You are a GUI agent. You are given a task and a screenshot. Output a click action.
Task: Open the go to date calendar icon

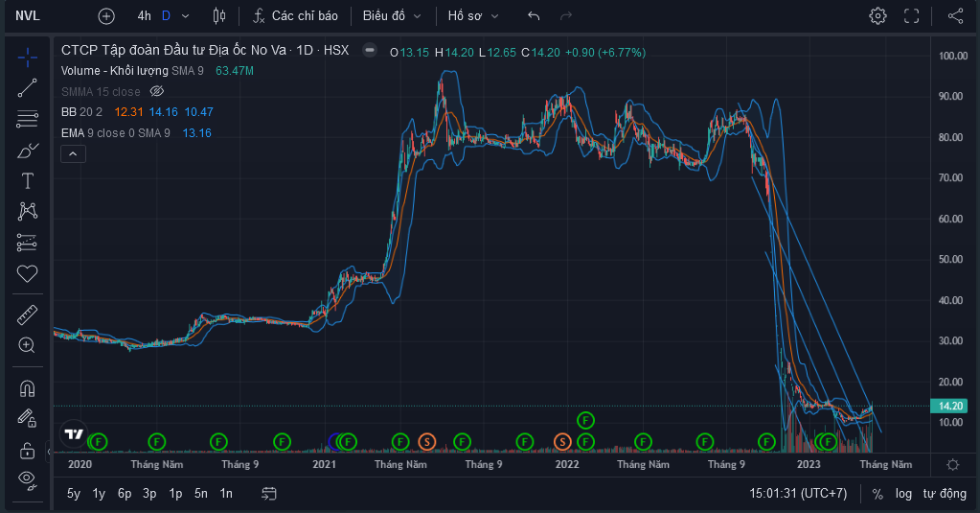tap(269, 494)
